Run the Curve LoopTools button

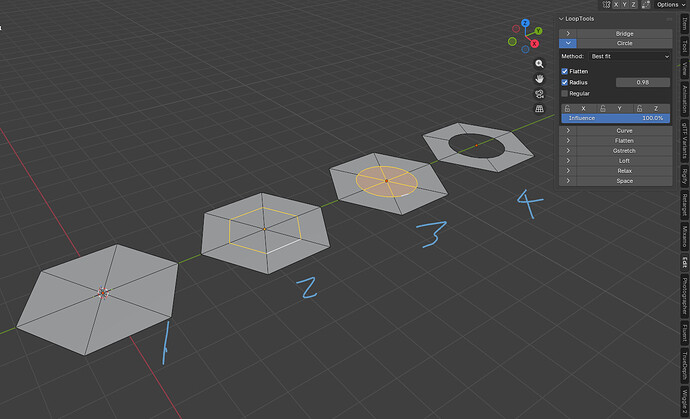point(624,131)
